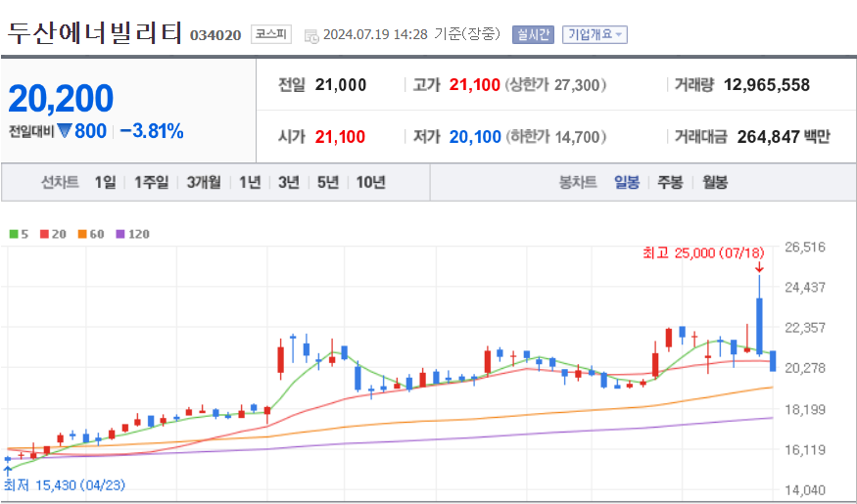Image resolution: width=857 pixels, height=504 pixels.
Task: Click the calendar clock icon beside date
Action: pyautogui.click(x=311, y=36)
